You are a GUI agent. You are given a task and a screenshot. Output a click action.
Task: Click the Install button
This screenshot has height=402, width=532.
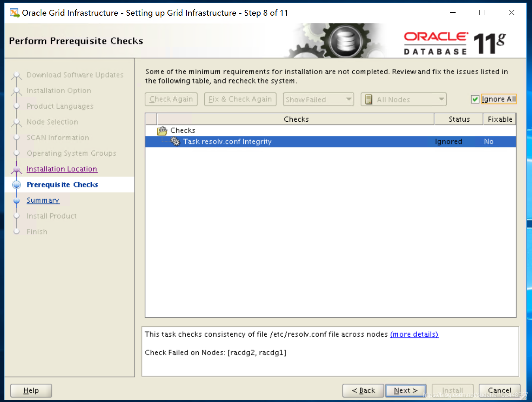coord(453,390)
